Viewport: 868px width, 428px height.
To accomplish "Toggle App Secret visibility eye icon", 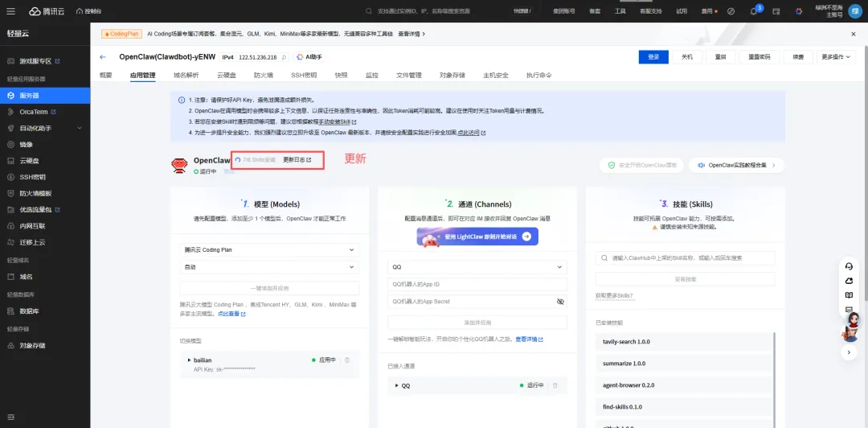I will (x=560, y=302).
